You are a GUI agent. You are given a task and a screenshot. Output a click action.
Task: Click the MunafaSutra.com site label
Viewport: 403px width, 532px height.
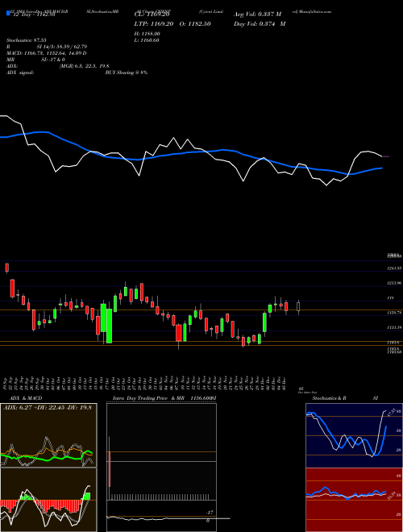pos(314,11)
